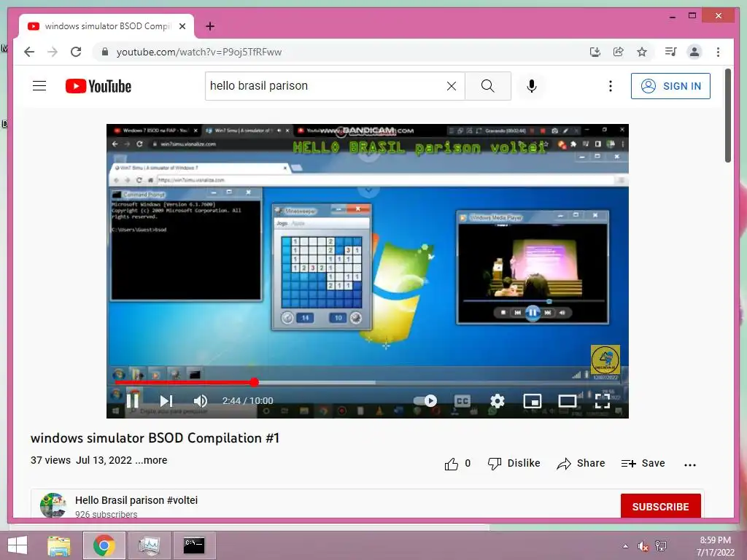Click the address bar URL
Image resolution: width=747 pixels, height=560 pixels.
[x=199, y=52]
